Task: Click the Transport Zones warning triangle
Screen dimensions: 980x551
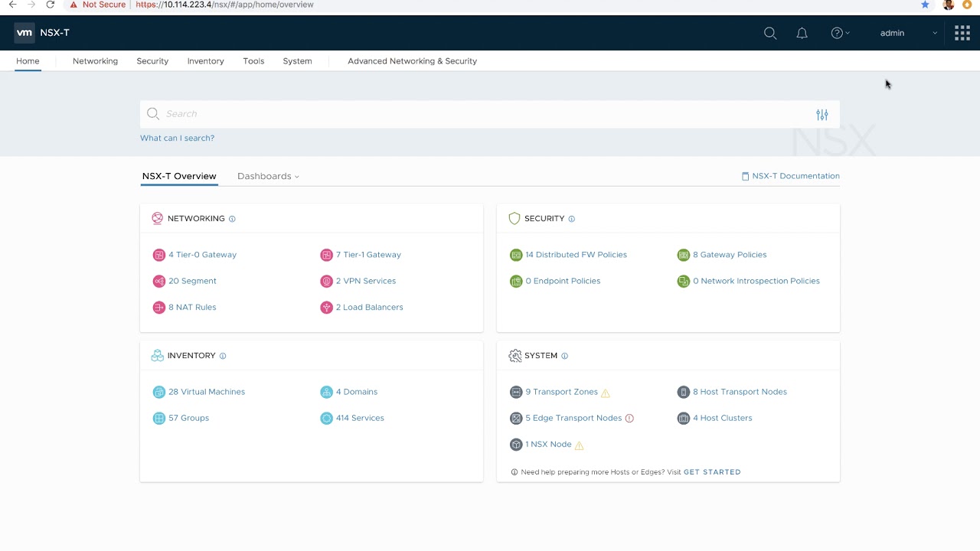Action: click(x=606, y=393)
